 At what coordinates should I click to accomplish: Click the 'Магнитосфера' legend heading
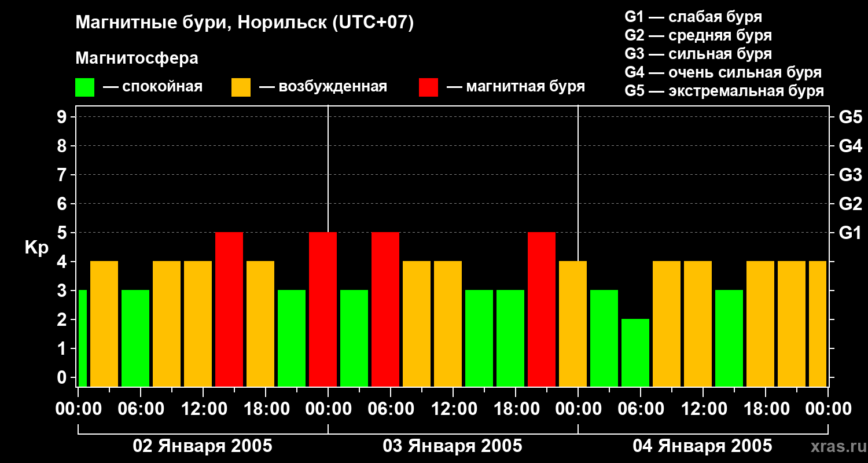137,58
